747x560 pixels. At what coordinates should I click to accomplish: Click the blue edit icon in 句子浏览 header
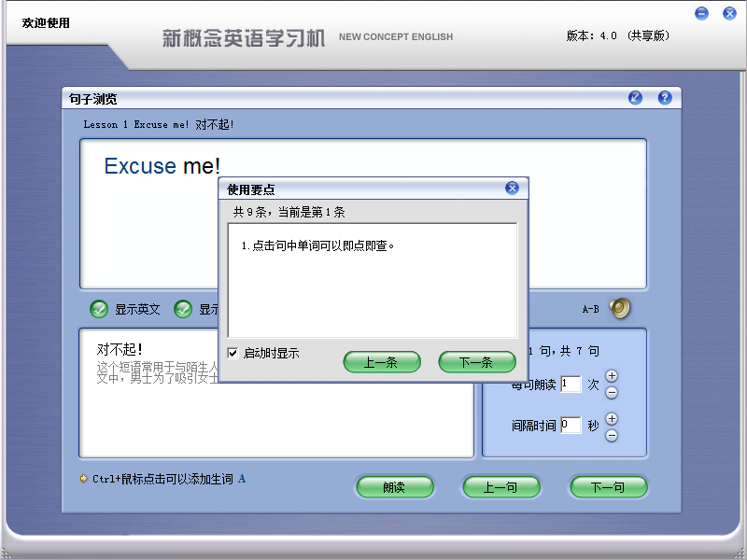point(636,98)
